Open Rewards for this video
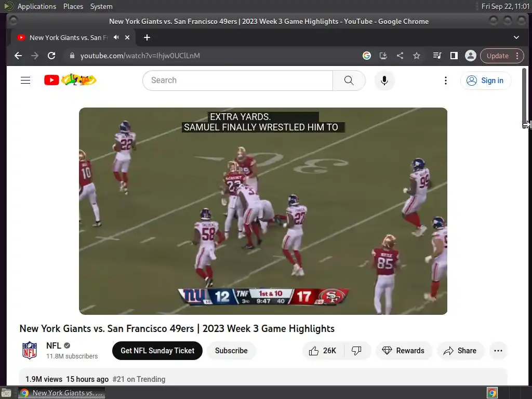The image size is (532, 399). [403, 351]
